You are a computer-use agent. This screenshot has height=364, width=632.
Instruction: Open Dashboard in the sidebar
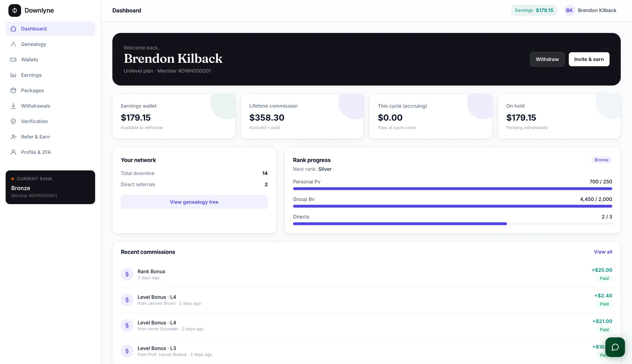(x=50, y=29)
